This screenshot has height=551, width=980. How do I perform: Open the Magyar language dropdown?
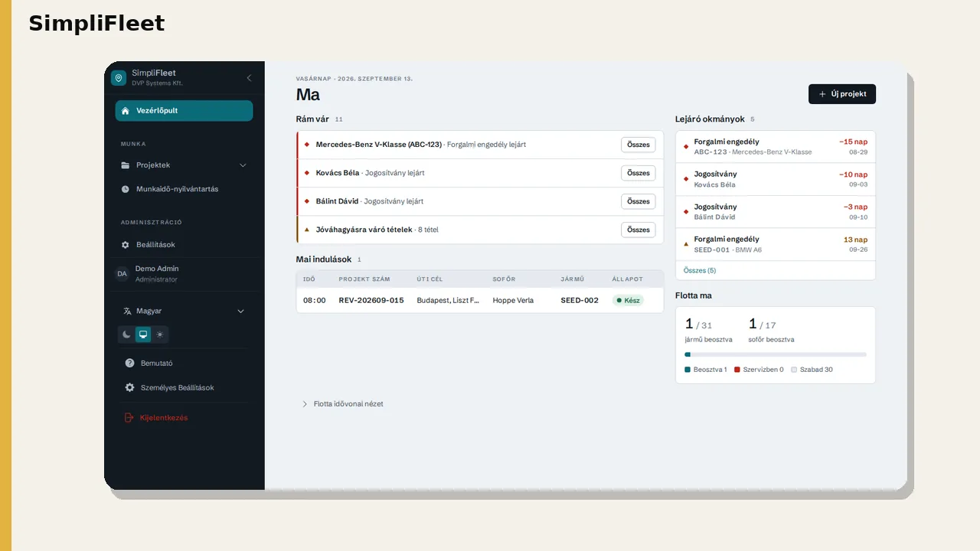click(185, 311)
